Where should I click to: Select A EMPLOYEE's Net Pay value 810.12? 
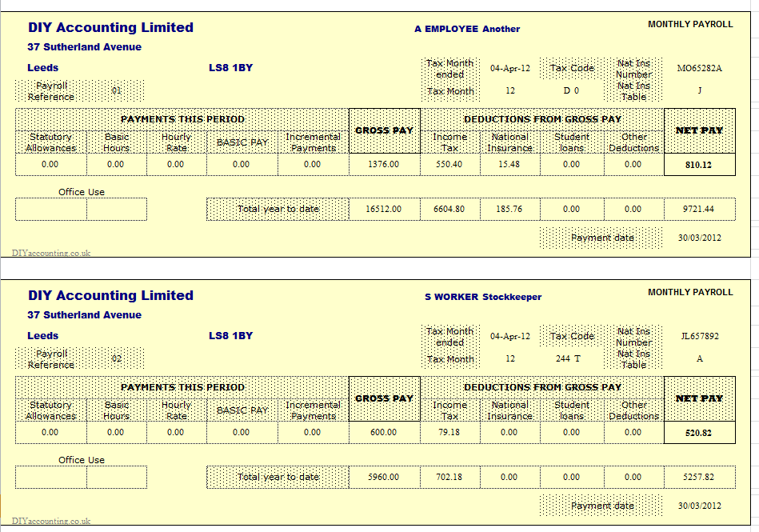point(700,164)
